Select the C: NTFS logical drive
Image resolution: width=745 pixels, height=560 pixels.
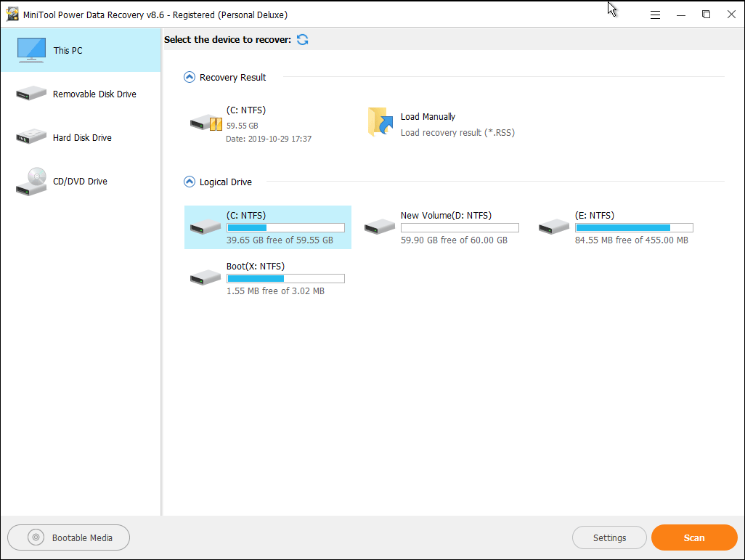[x=267, y=227]
